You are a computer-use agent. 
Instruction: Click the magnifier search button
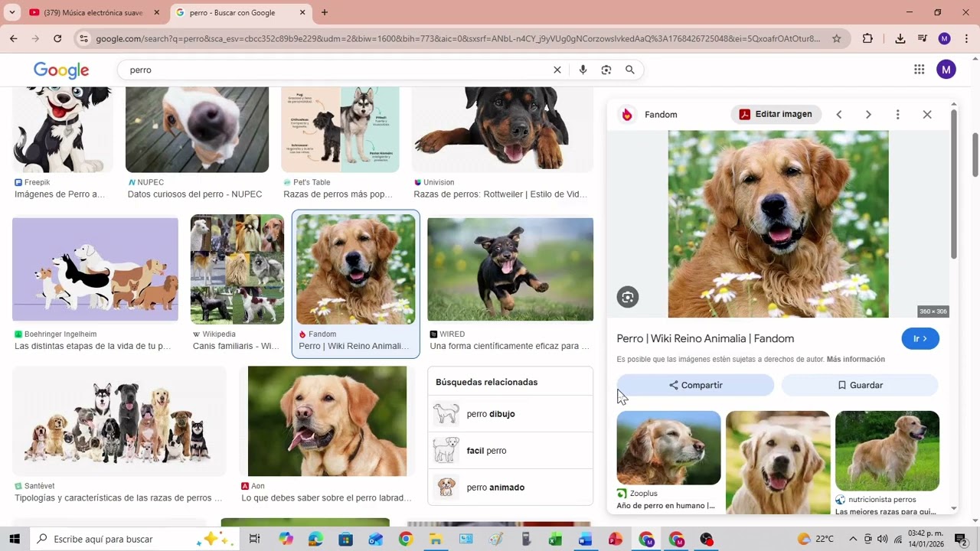630,70
